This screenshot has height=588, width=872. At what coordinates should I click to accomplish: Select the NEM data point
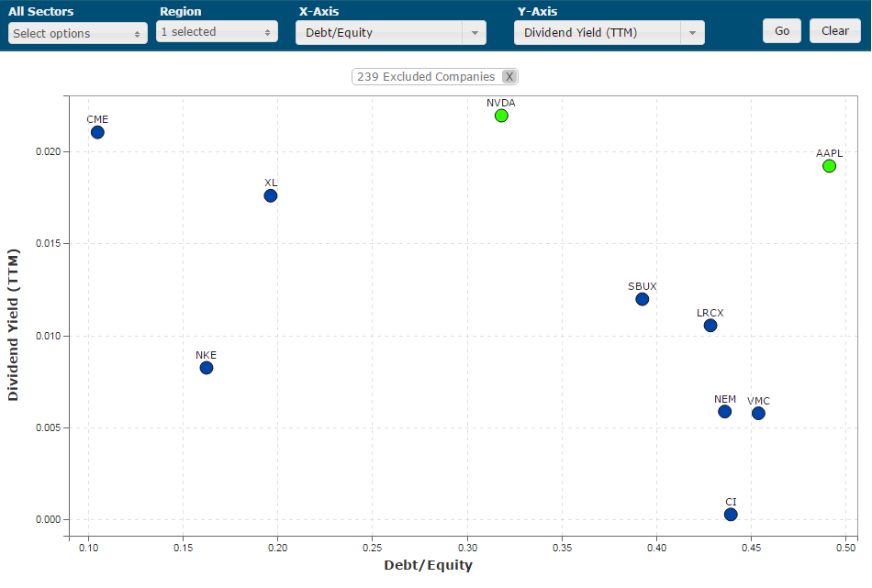coord(724,412)
